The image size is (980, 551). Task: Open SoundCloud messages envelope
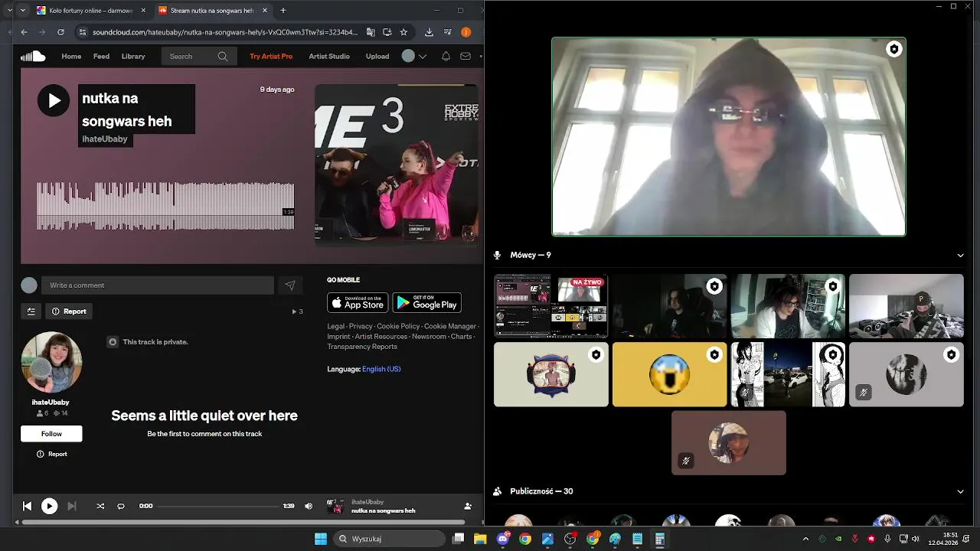(465, 56)
